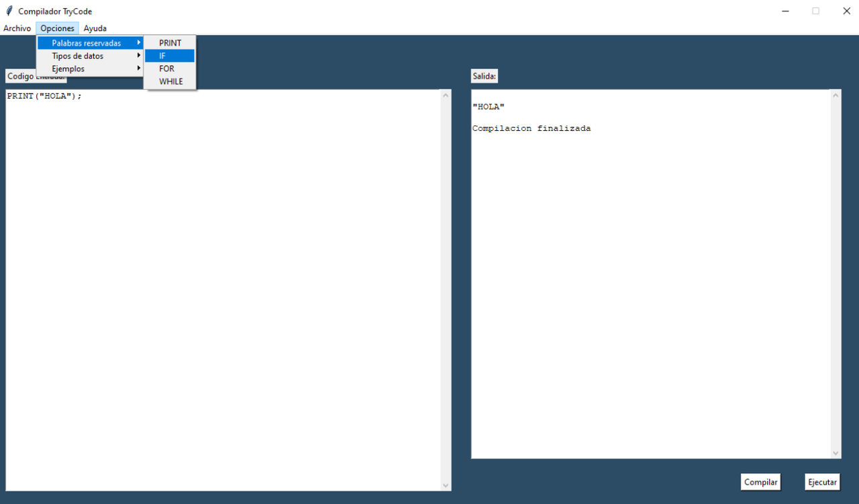Click the Compilar button
Screen dimensions: 859x504
click(761, 482)
